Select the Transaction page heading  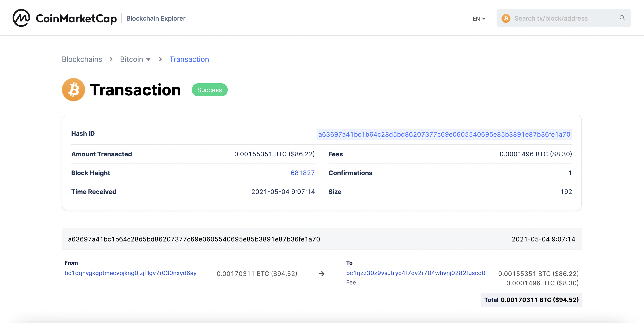135,90
